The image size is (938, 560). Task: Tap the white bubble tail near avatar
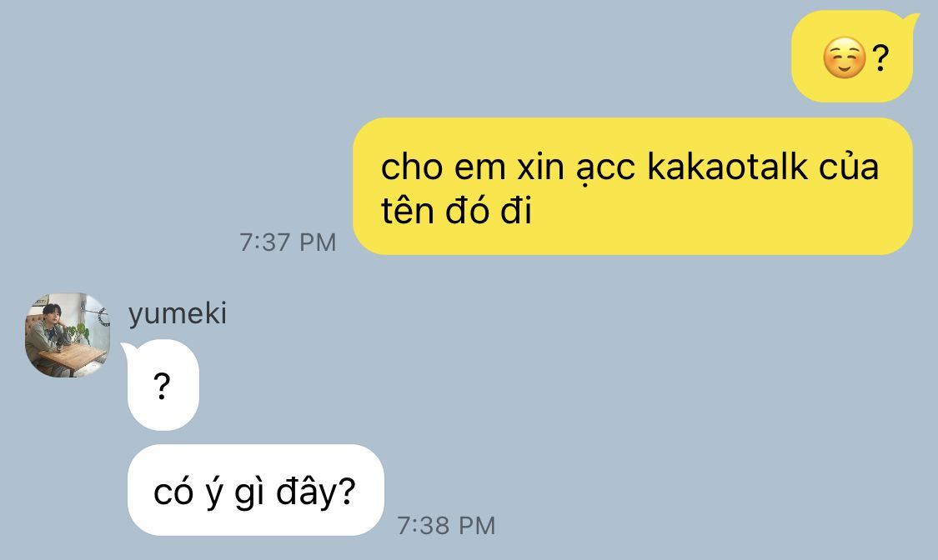tap(127, 350)
